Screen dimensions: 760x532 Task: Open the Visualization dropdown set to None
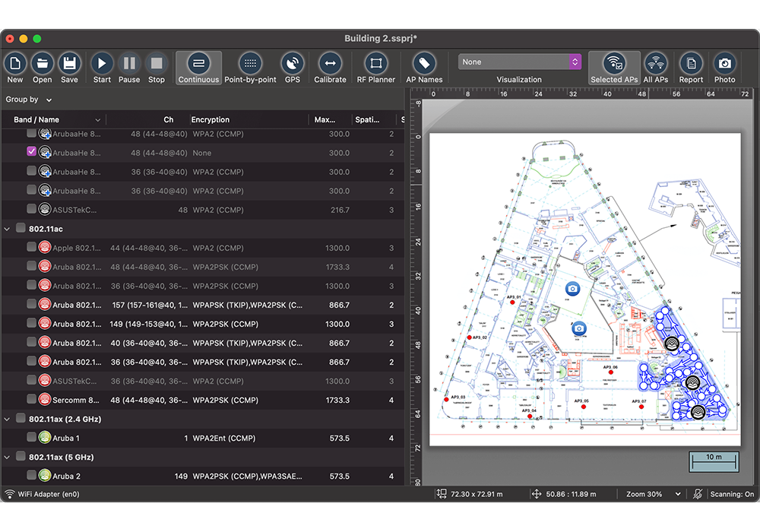519,62
